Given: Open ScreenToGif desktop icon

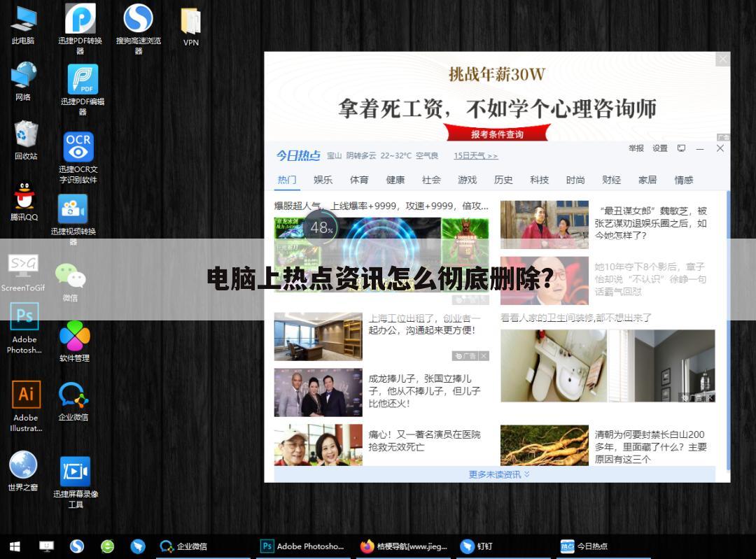Looking at the screenshot, I should point(22,273).
